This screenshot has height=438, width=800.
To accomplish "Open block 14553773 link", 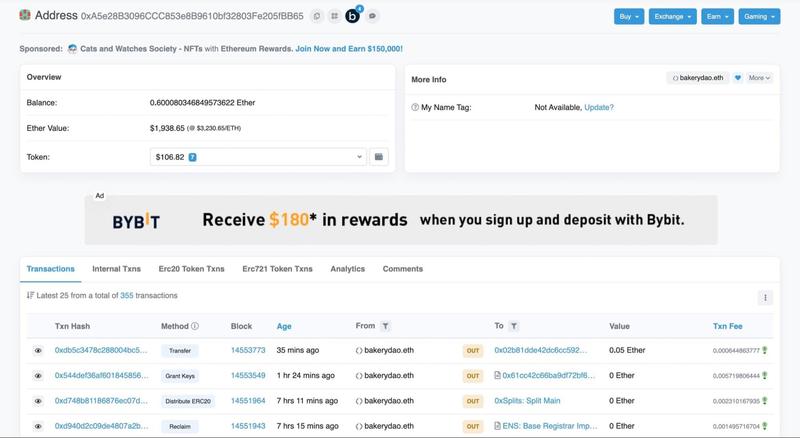I will [x=248, y=350].
